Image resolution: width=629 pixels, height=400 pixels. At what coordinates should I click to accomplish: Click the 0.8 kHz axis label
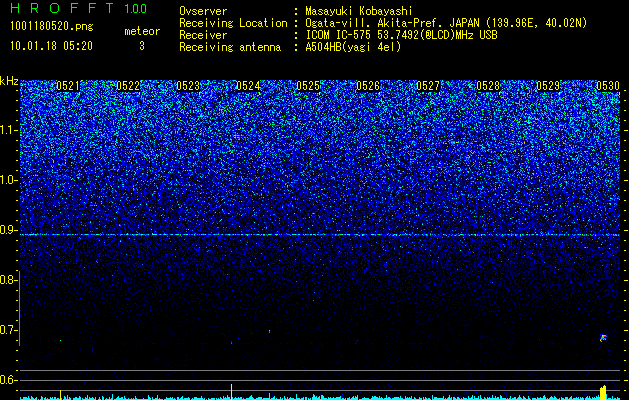(x=8, y=280)
